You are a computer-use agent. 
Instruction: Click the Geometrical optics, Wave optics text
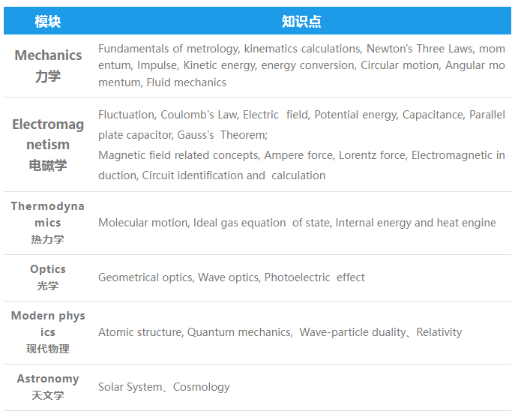[x=231, y=277]
